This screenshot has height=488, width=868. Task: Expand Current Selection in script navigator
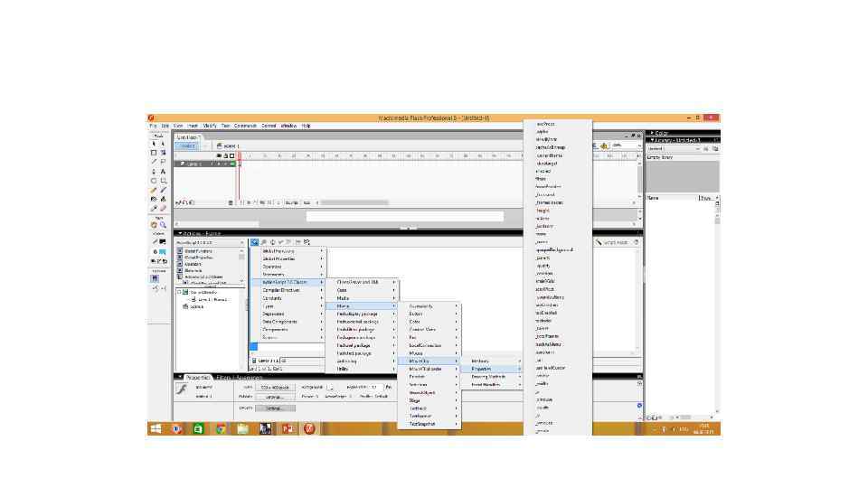click(179, 292)
